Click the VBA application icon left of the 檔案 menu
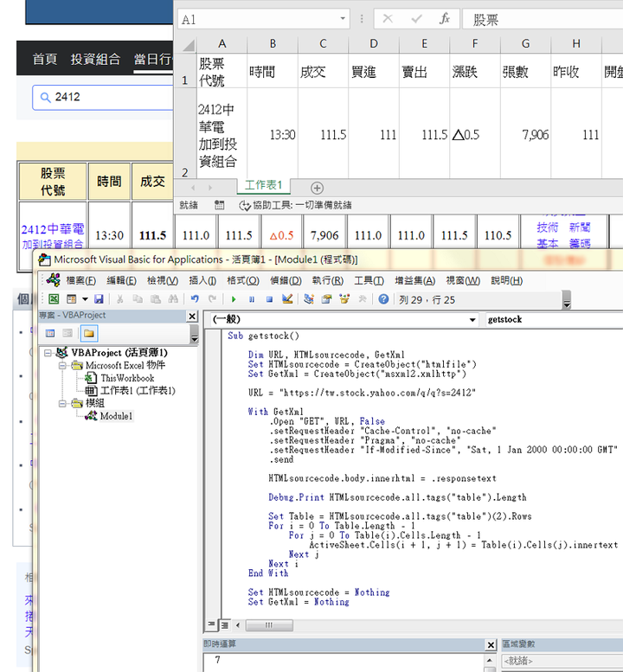 click(x=53, y=280)
